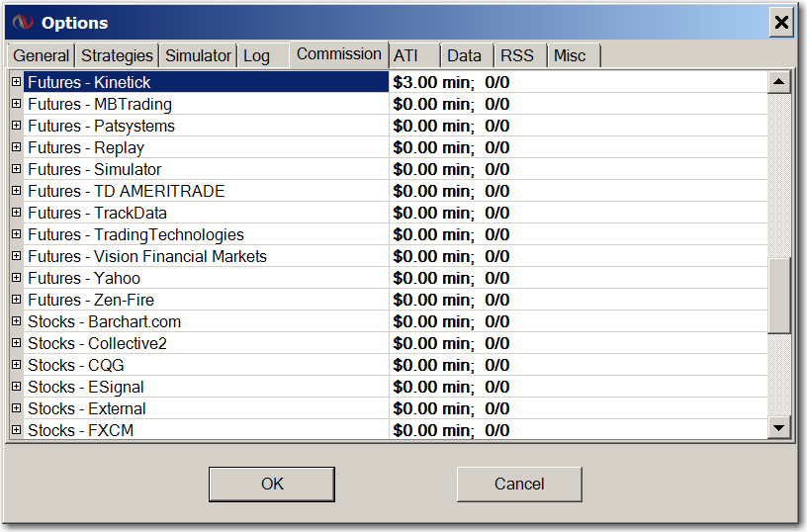807x532 pixels.
Task: Select the Futures - TradingTechnologies label
Action: [135, 234]
